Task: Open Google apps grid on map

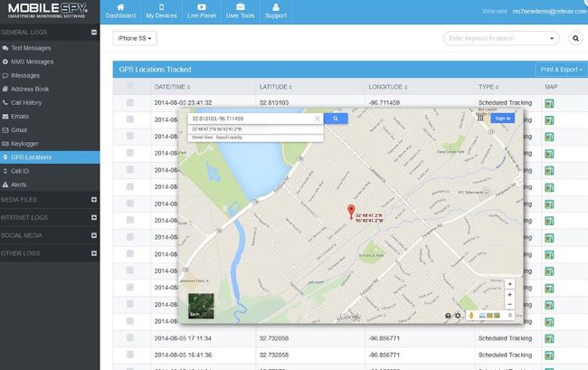Action: click(480, 119)
